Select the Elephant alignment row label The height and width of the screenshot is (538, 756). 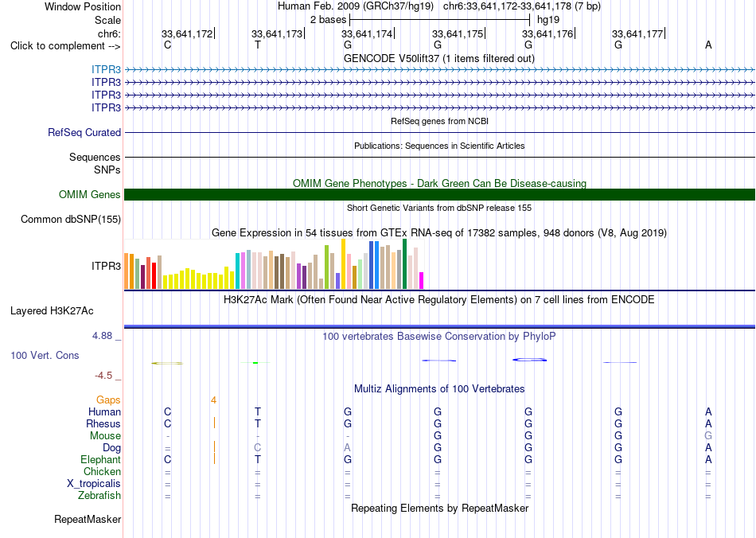click(x=100, y=459)
